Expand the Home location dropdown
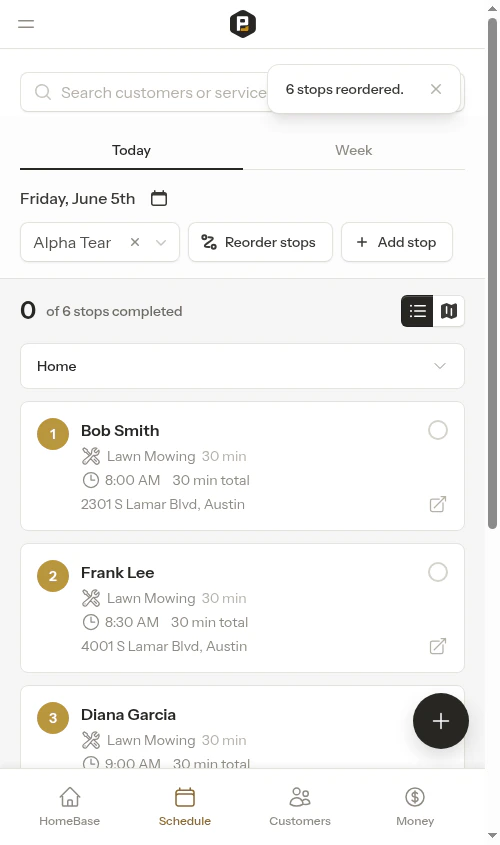Viewport: 500px width, 845px height. coord(242,366)
